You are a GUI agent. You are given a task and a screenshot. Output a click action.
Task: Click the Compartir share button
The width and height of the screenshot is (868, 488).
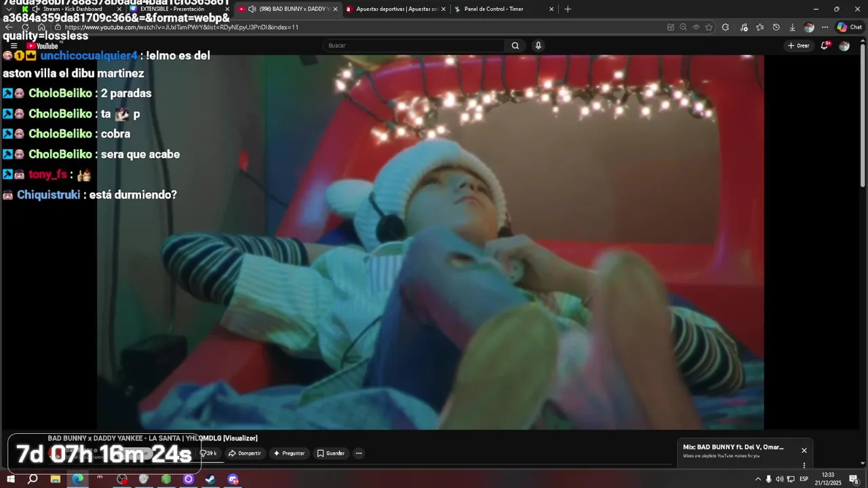tap(245, 453)
